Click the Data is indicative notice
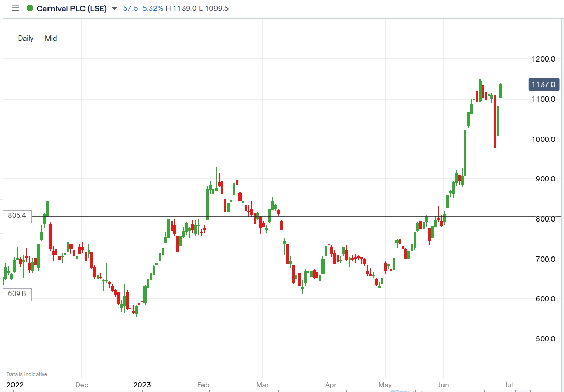This screenshot has width=564, height=392. click(27, 374)
